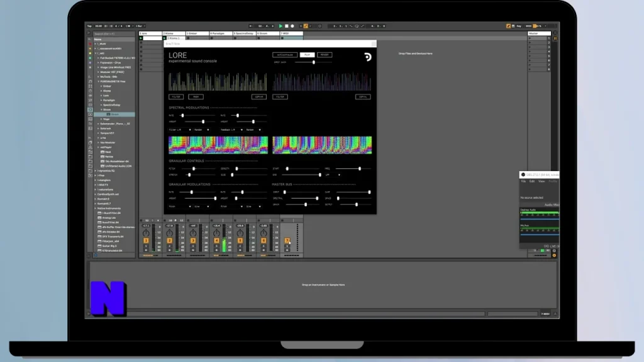Click the browser search field

pos(114,34)
